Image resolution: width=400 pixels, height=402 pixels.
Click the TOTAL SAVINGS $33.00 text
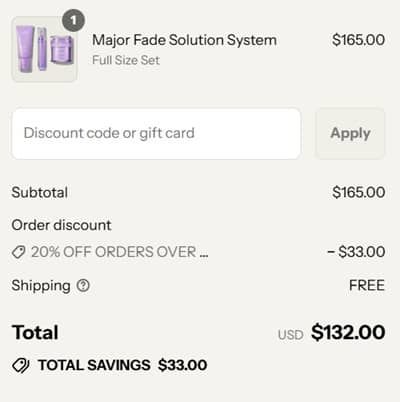click(123, 365)
